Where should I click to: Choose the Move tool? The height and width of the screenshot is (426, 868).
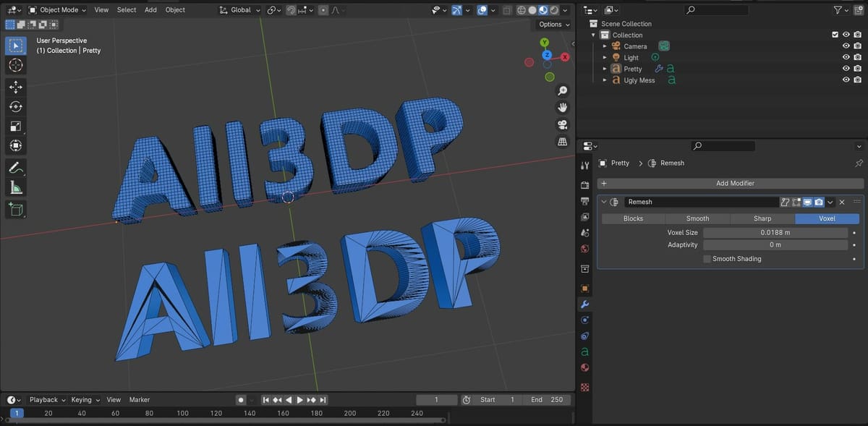[x=15, y=87]
